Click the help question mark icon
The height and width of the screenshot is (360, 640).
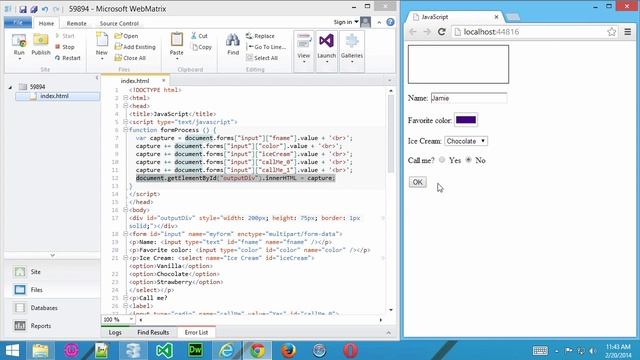tap(390, 22)
